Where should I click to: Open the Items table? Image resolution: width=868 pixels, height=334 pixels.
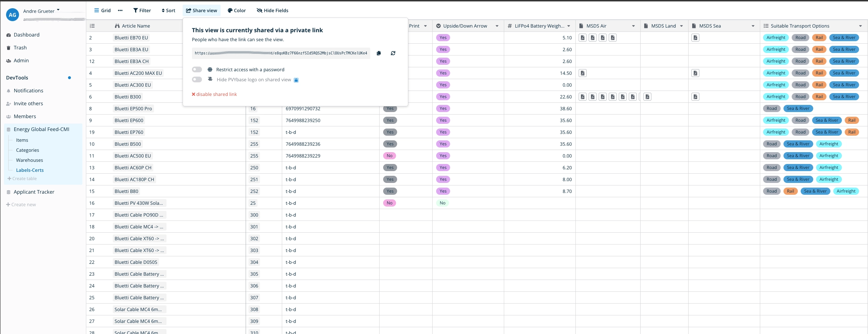(22, 140)
